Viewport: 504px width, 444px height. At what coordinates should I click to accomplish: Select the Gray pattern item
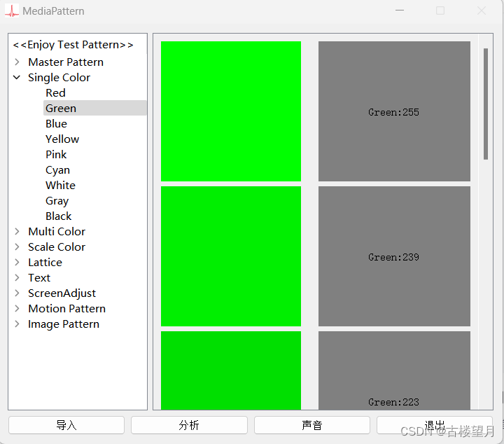click(x=57, y=200)
